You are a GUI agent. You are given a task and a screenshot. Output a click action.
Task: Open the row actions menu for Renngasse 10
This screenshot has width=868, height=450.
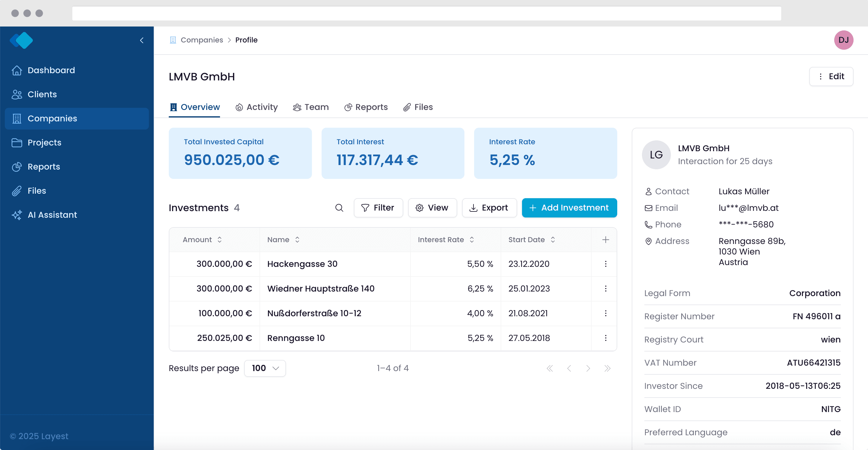point(605,338)
